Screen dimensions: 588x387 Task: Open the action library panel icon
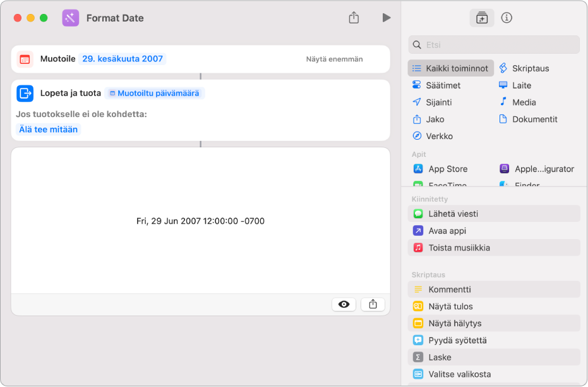click(x=481, y=18)
